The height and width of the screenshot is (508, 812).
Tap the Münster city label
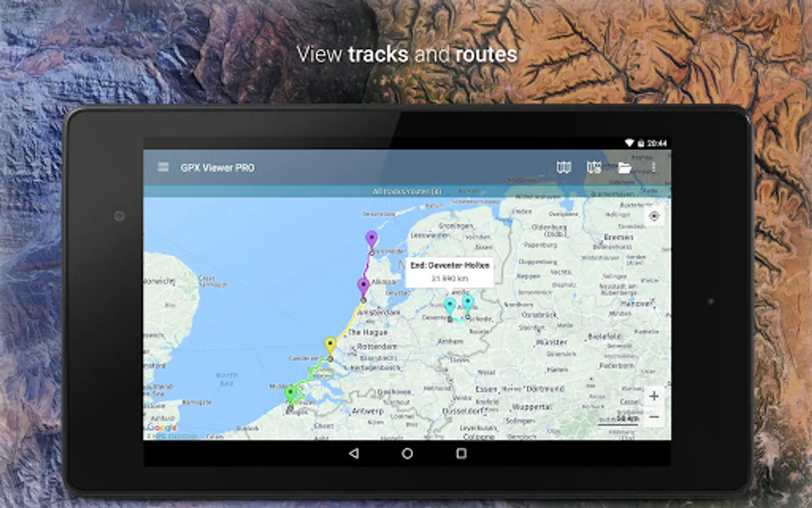552,342
